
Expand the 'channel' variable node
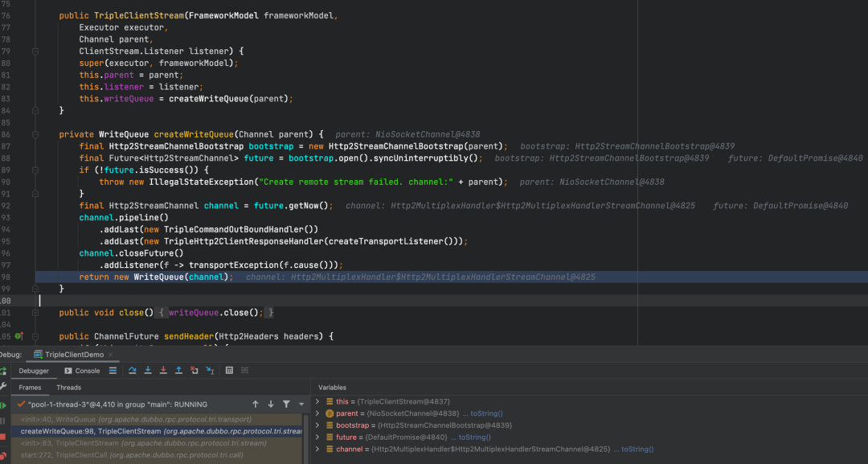(317, 449)
